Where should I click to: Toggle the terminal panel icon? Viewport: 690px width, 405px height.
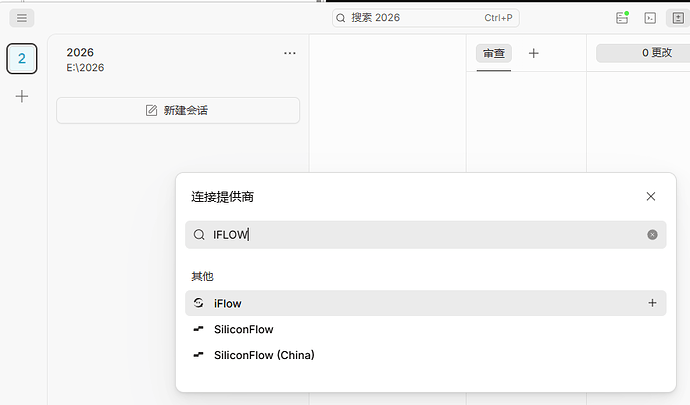point(650,18)
